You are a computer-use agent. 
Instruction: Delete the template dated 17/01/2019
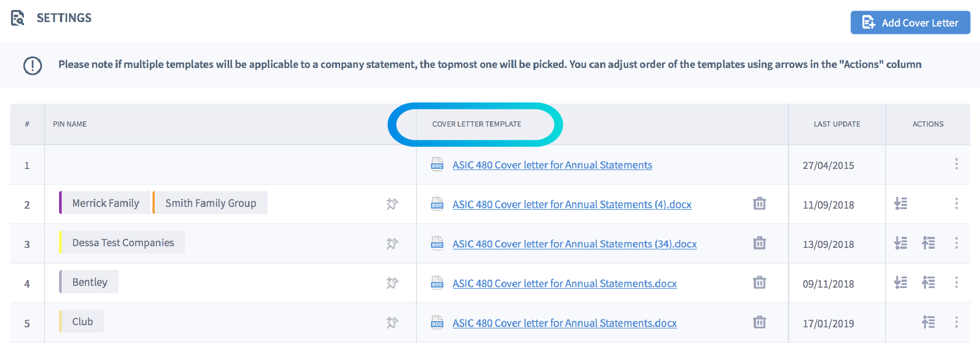click(759, 322)
